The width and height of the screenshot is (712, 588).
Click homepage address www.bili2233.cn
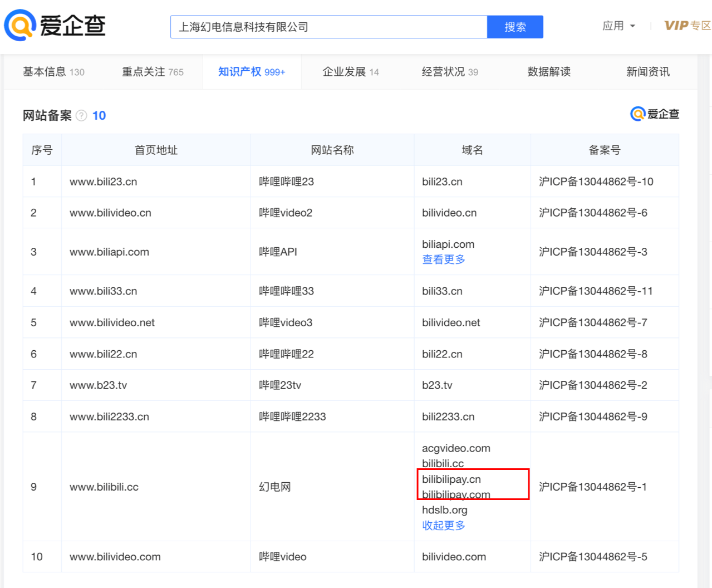[x=109, y=416]
